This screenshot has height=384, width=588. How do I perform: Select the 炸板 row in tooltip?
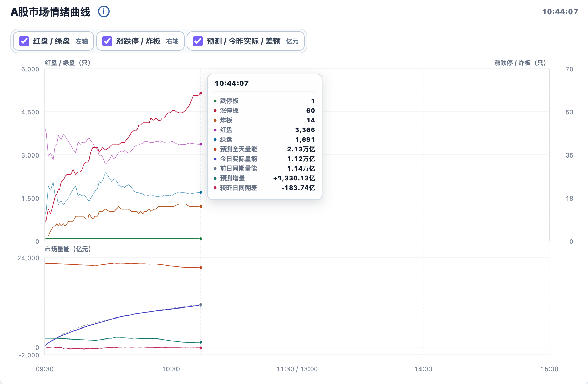264,120
